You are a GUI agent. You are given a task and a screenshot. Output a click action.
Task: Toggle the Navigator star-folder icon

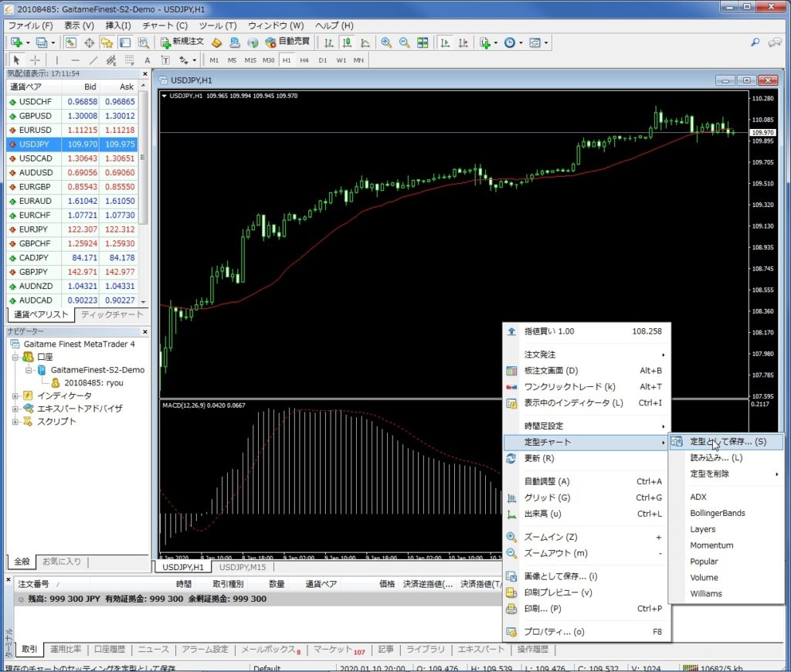point(107,42)
